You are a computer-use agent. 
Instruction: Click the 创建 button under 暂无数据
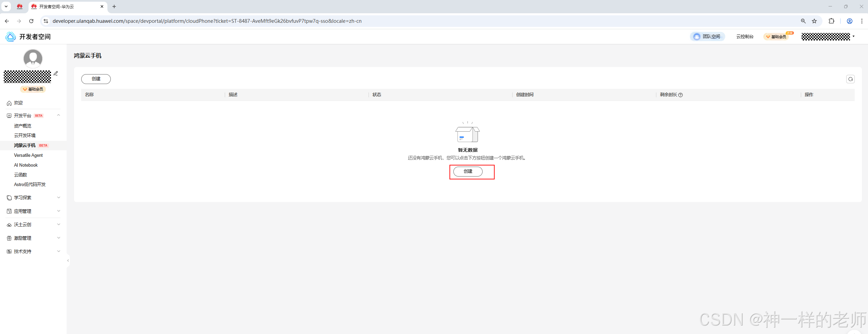click(468, 171)
